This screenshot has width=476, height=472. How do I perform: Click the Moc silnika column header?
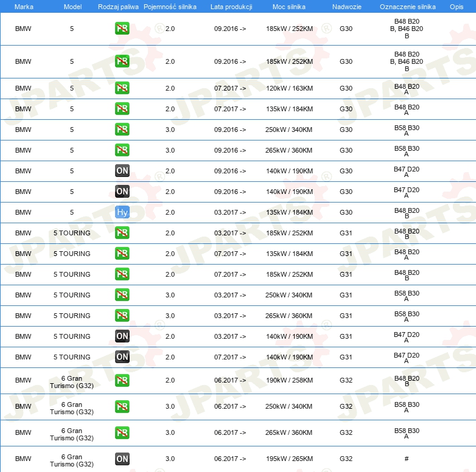pyautogui.click(x=289, y=6)
